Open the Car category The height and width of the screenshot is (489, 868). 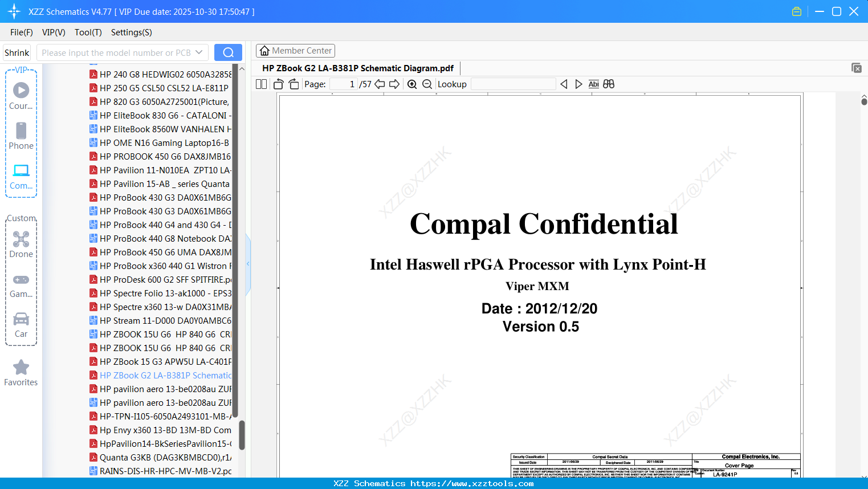[x=21, y=324]
